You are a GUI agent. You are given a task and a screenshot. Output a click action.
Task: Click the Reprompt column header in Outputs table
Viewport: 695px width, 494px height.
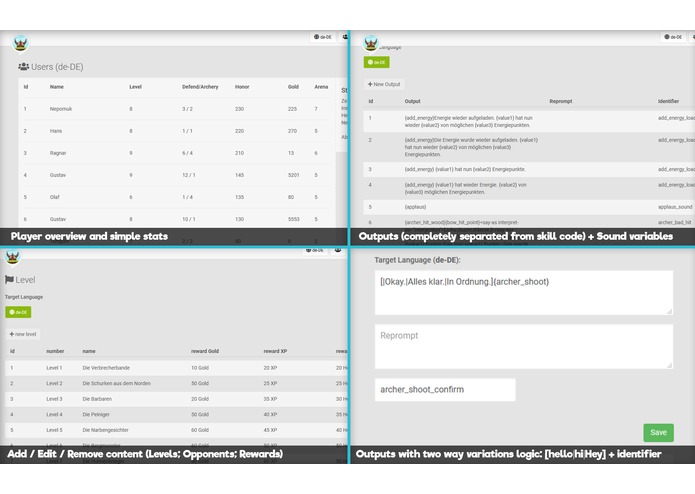click(561, 101)
